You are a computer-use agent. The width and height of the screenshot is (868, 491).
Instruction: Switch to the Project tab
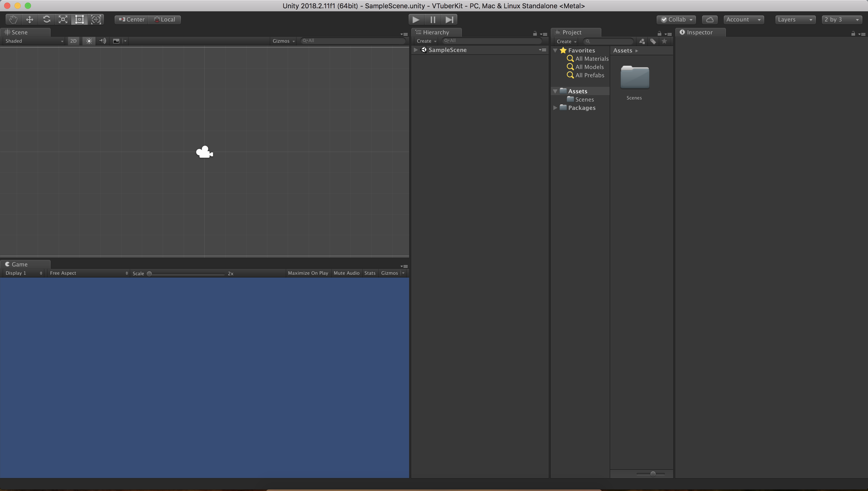[x=576, y=32]
